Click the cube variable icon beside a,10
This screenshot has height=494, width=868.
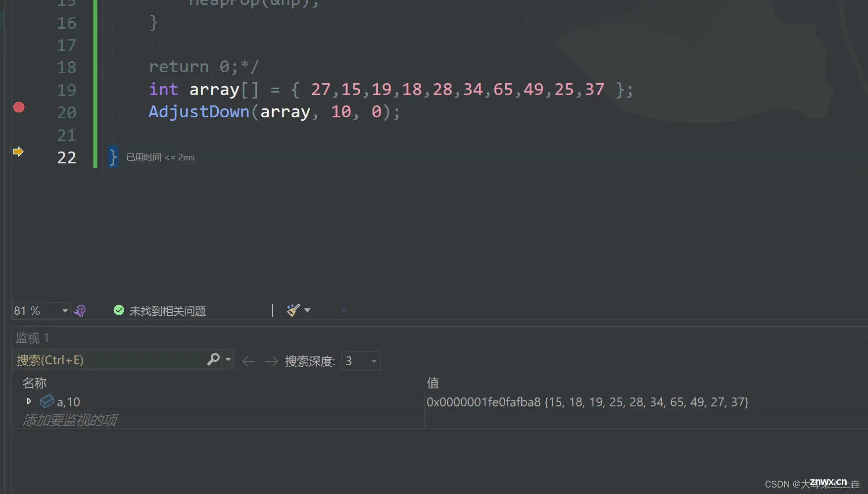pyautogui.click(x=47, y=401)
